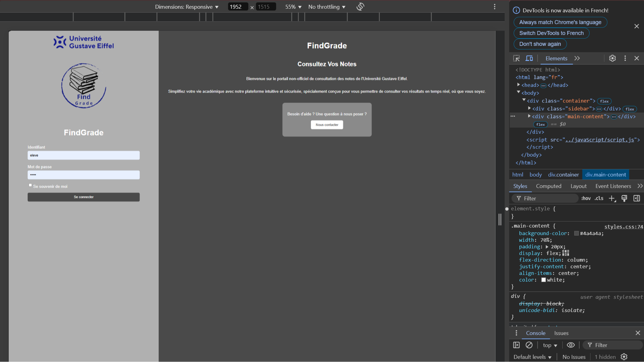Open the No throttling dropdown
This screenshot has width=644, height=362.
coord(327,7)
